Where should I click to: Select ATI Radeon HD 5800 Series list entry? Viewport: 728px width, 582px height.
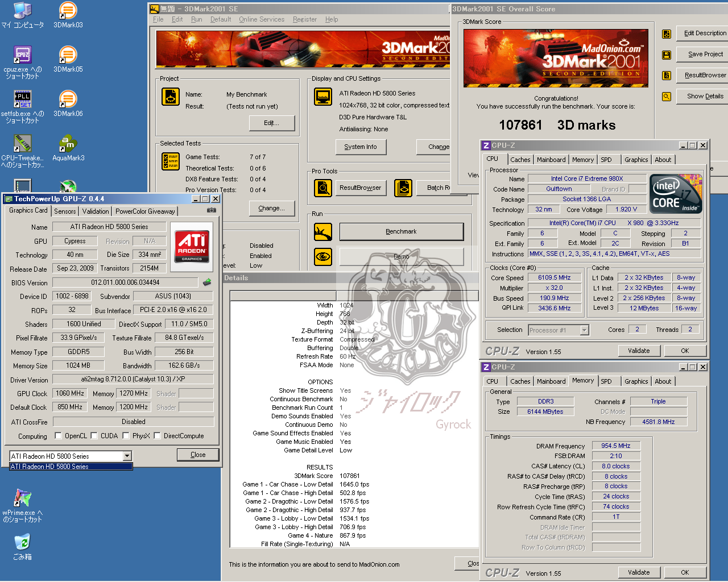[71, 467]
